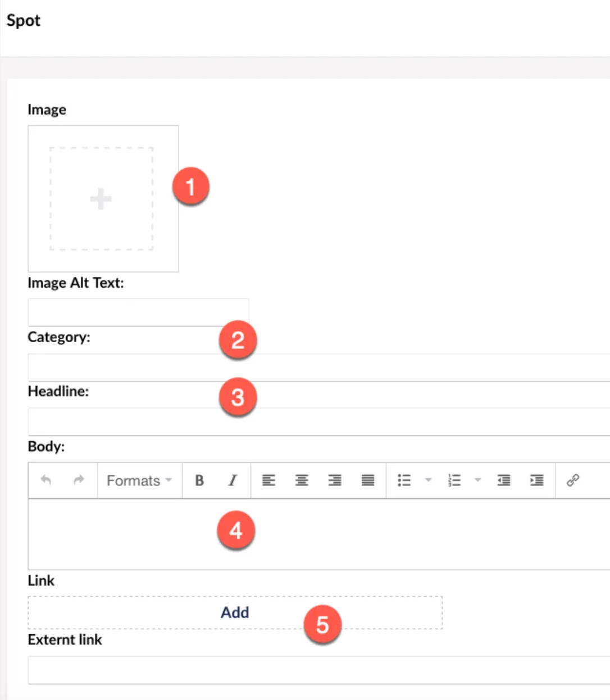Toggle italic formatting in Body editor

(232, 480)
